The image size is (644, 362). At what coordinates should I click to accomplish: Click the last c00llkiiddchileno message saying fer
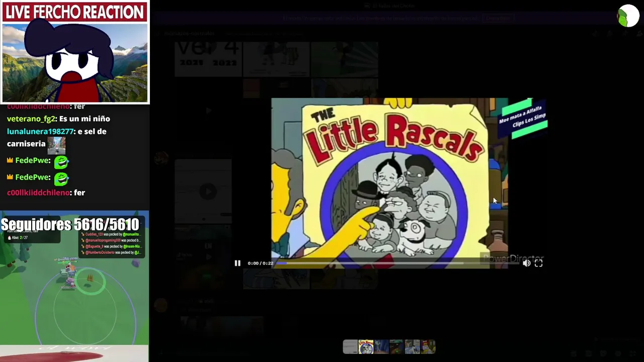(x=46, y=193)
